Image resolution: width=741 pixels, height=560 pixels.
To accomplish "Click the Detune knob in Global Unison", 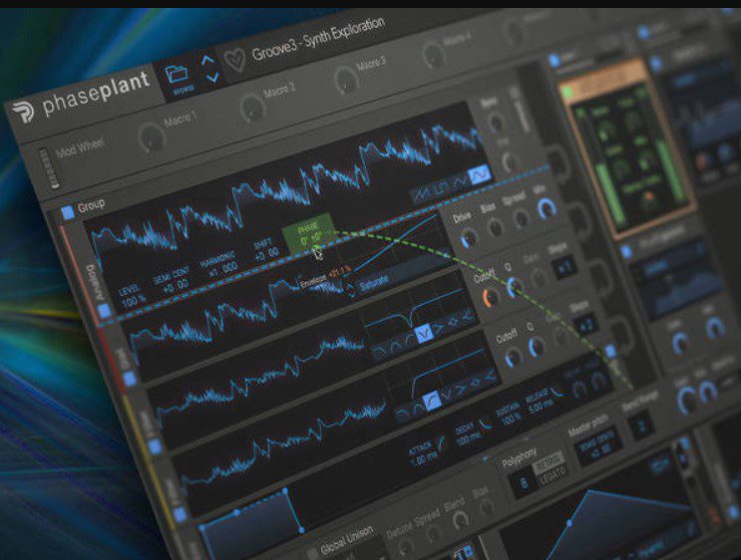I will pyautogui.click(x=405, y=549).
